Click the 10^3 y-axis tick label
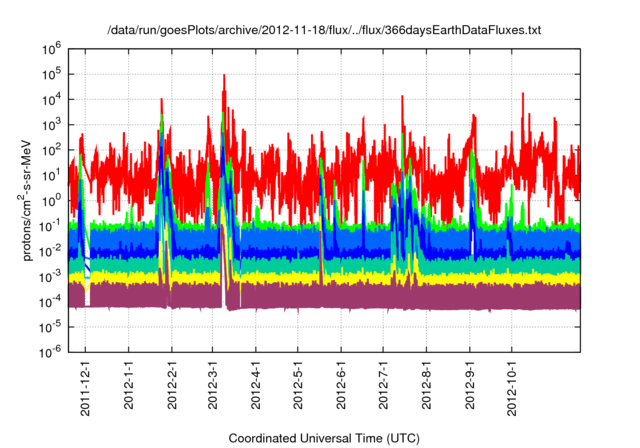 point(51,125)
